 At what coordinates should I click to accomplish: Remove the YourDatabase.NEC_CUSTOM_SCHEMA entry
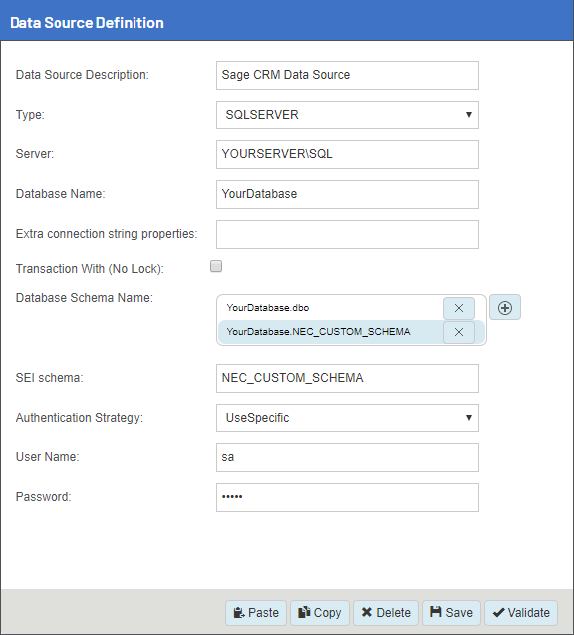pos(459,332)
